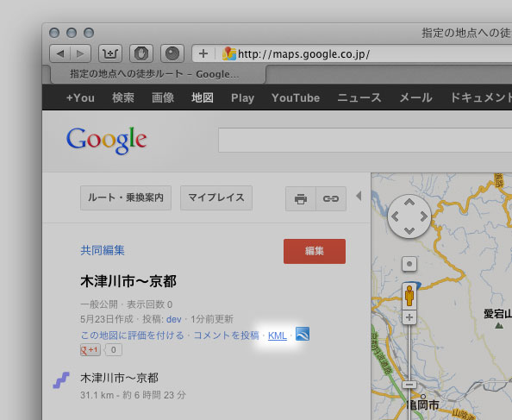Viewport: 512px width, 420px height.
Task: Click the link chain icon button
Action: coord(331,198)
